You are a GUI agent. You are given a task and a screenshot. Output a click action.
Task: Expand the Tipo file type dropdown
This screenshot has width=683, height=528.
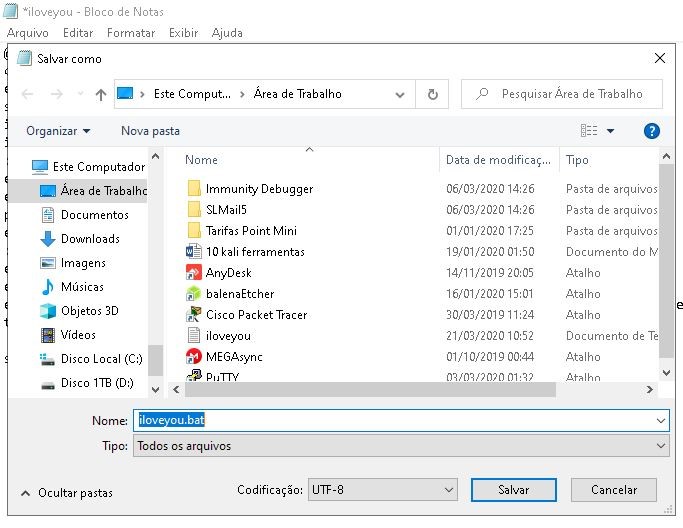pos(400,446)
